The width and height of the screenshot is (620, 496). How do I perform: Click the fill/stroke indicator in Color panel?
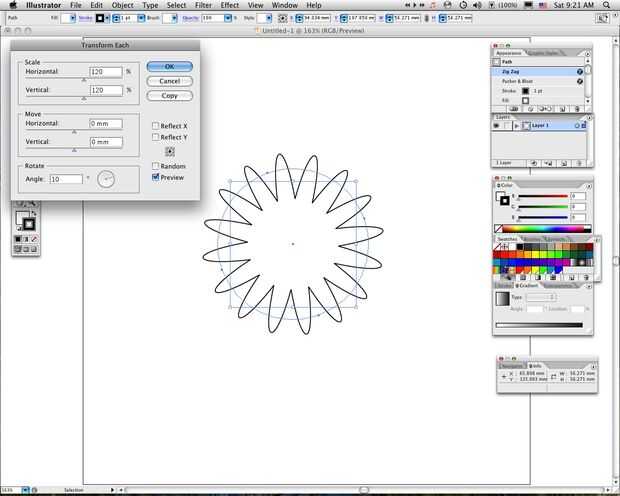502,199
